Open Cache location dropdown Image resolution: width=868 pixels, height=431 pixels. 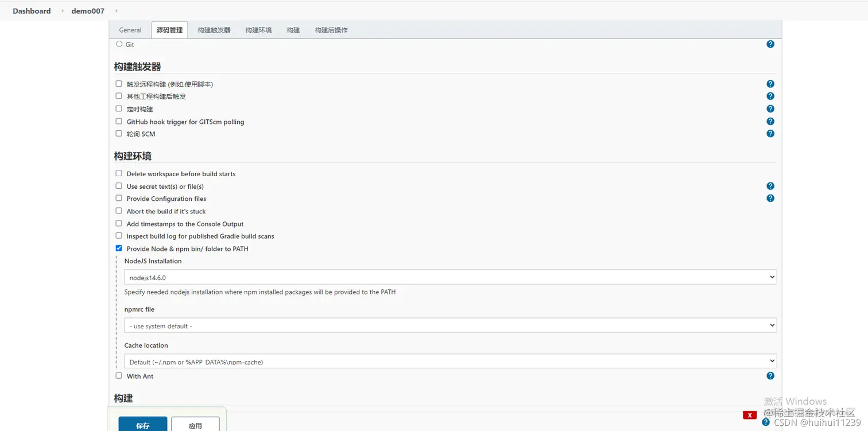tap(451, 362)
